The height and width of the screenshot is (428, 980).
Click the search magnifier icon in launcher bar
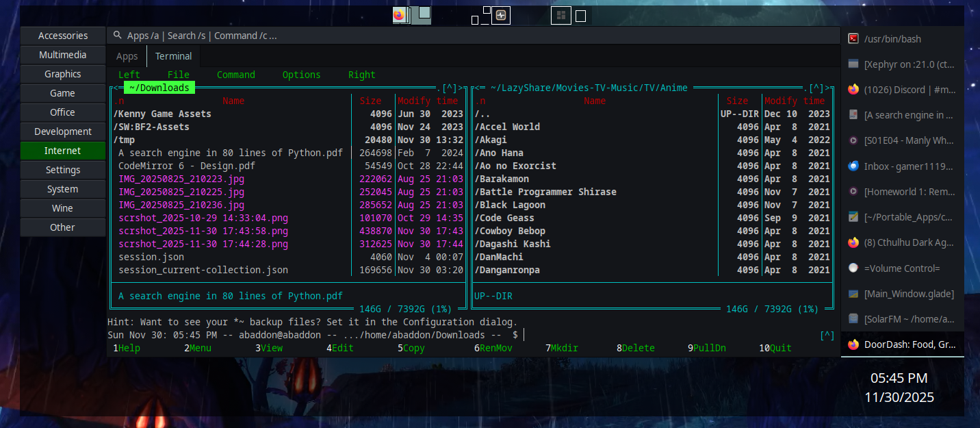[x=118, y=36]
